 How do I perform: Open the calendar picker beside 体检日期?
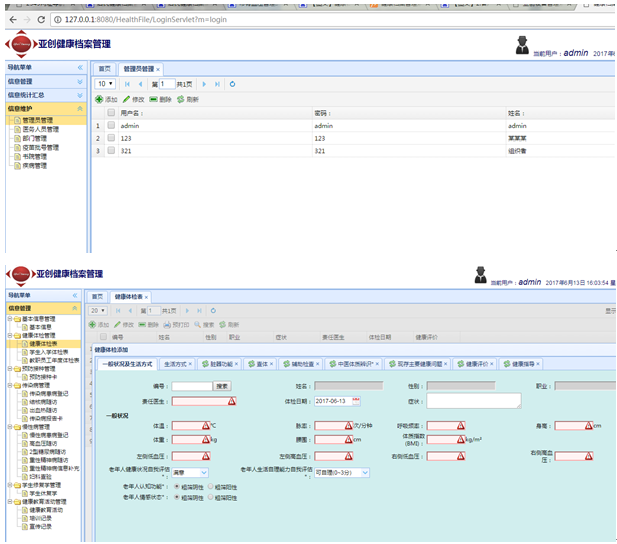point(355,401)
